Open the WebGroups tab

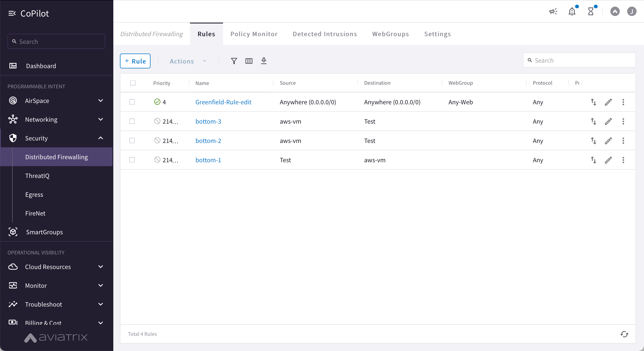click(x=390, y=34)
